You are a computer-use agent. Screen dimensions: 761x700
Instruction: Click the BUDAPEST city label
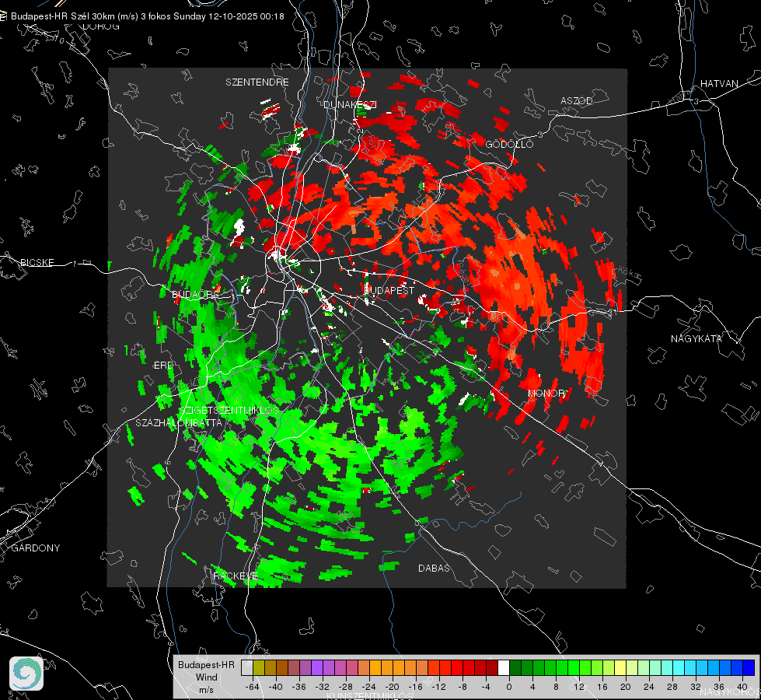point(389,290)
